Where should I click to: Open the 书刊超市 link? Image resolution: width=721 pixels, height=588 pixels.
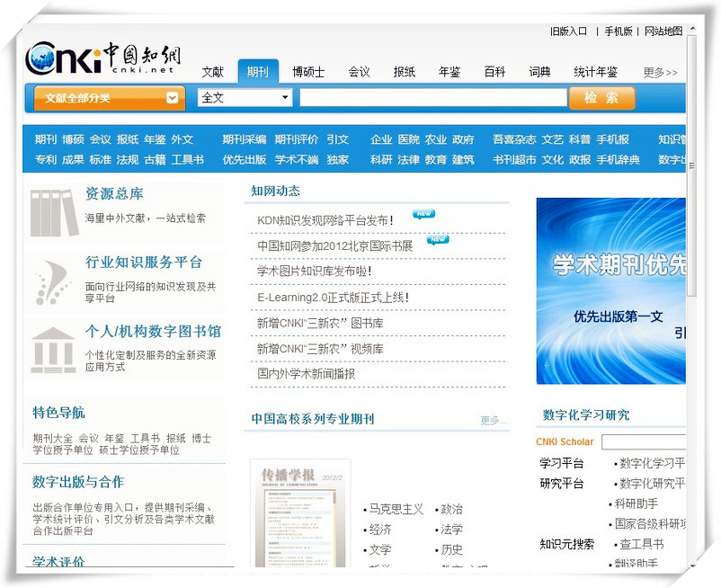514,159
